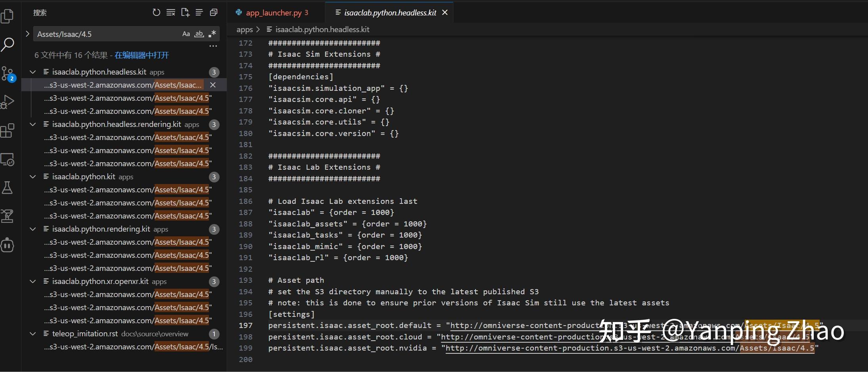Collapse isaaclab.python.headless.kit search results

pos(32,72)
